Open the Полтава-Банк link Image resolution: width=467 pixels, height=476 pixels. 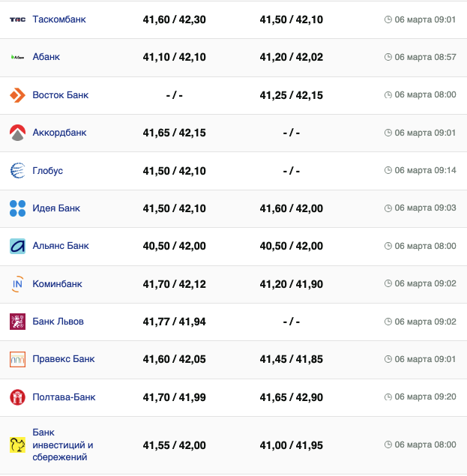click(64, 397)
